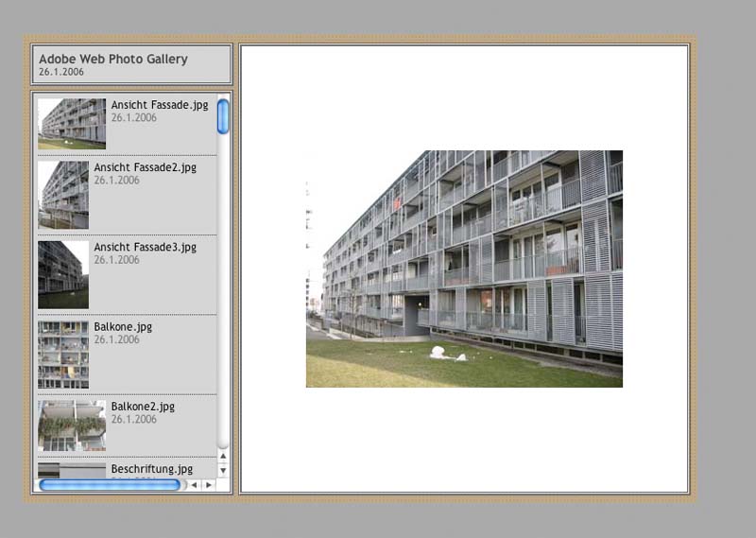
Task: Click the vertical scrollbar thumb in thumbnail list
Action: tap(223, 116)
